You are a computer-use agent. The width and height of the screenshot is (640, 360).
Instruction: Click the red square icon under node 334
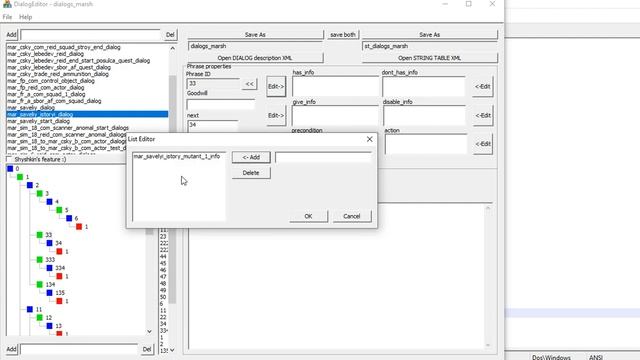(59, 276)
